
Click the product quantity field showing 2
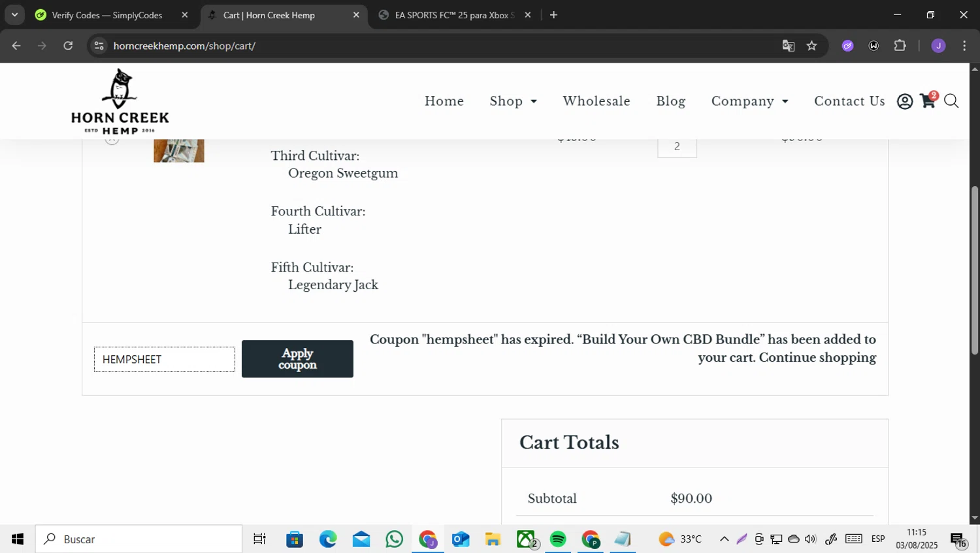(x=677, y=147)
